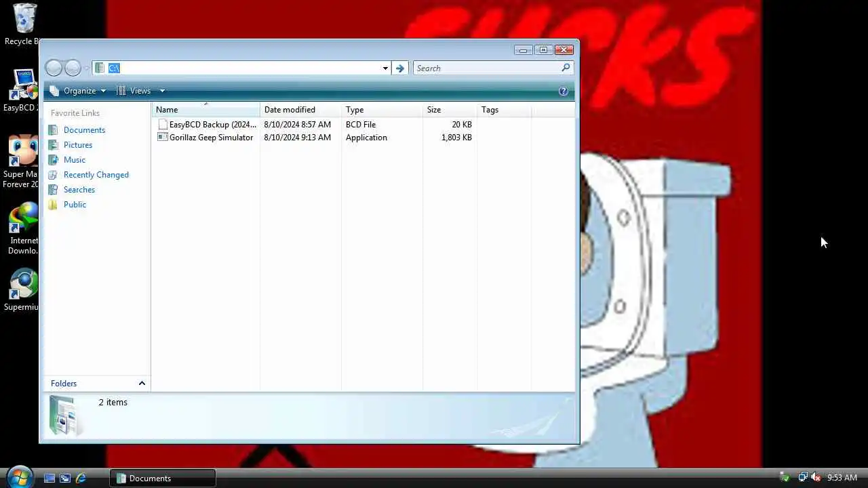
Task: Click the 8/10/2024 9:13 AM date cell
Action: click(298, 137)
